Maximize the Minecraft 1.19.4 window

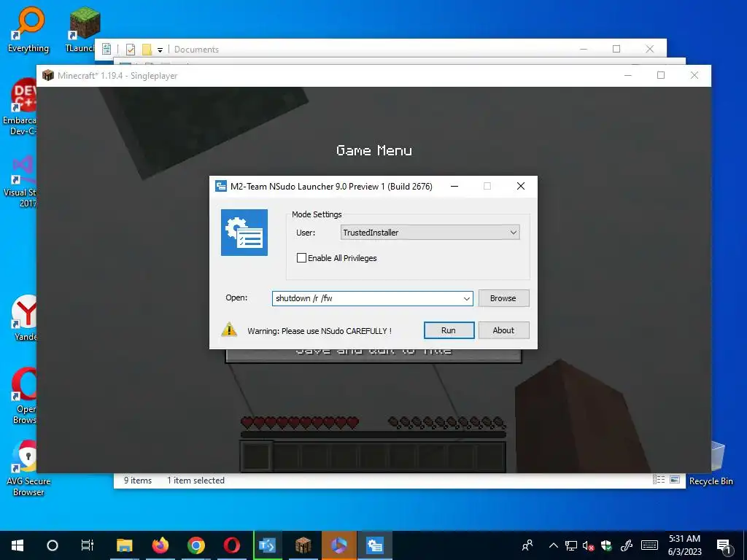click(661, 75)
